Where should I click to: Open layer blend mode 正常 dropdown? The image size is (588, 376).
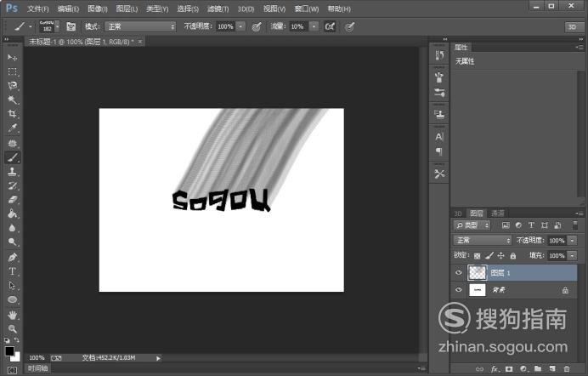click(x=483, y=240)
